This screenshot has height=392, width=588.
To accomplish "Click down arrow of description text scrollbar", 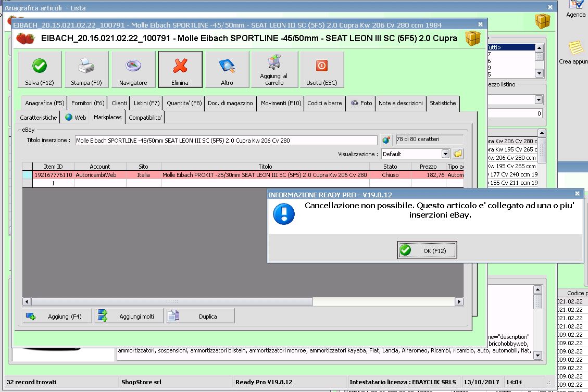I will click(538, 355).
